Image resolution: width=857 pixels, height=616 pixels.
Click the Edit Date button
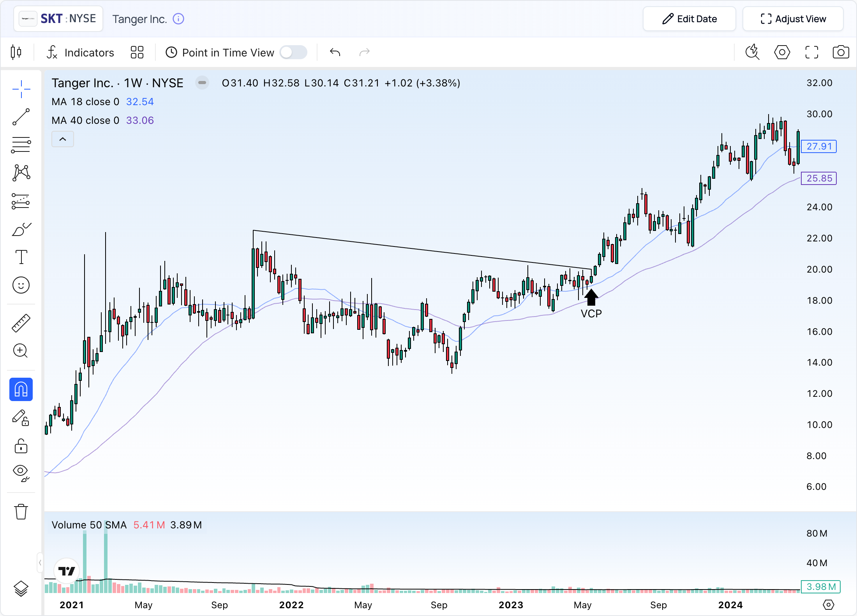tap(689, 19)
